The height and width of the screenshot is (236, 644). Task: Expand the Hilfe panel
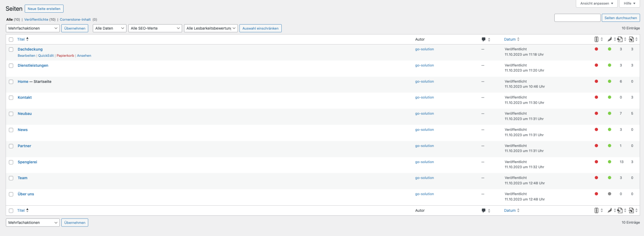(x=629, y=3)
